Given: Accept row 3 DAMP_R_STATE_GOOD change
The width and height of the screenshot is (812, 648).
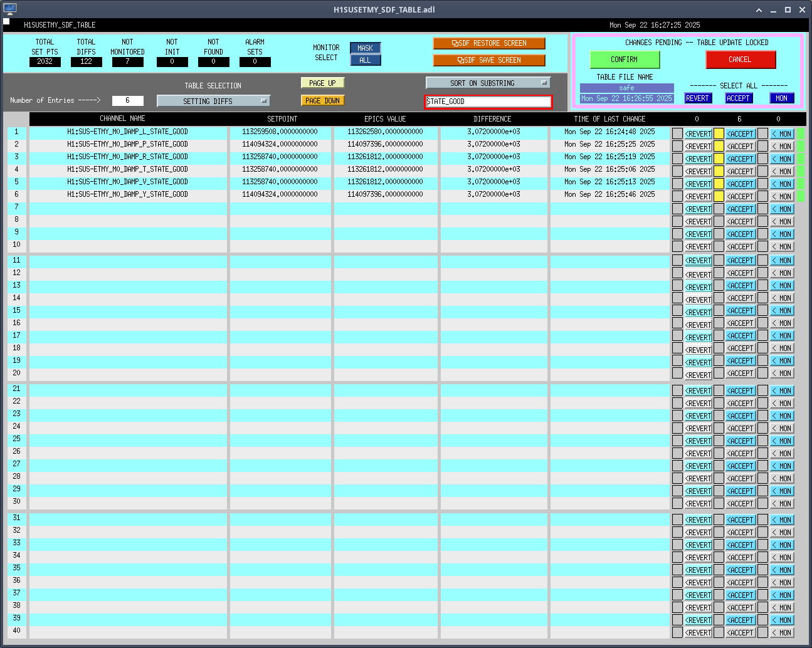Looking at the screenshot, I should [740, 159].
